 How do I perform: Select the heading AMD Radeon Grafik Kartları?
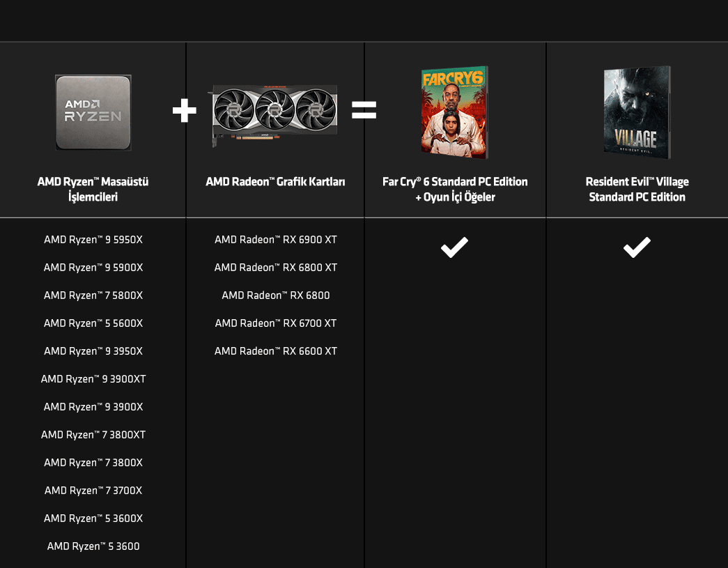coord(275,182)
